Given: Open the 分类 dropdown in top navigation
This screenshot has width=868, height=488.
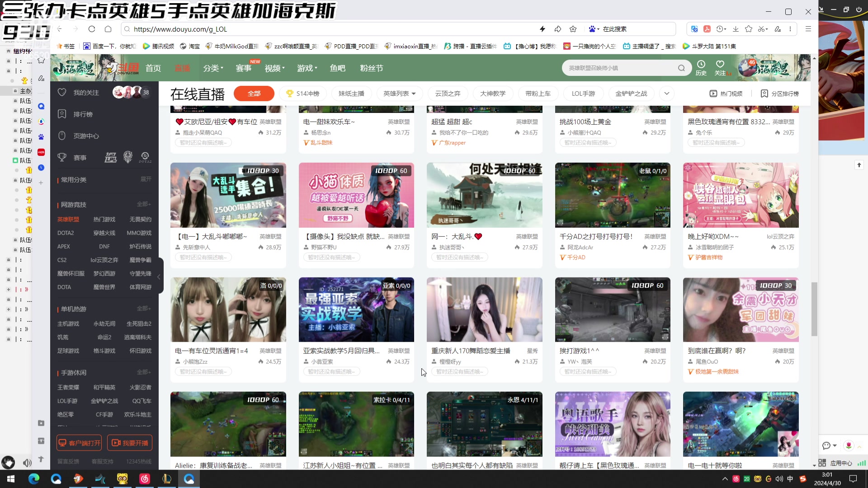Looking at the screenshot, I should (x=213, y=68).
